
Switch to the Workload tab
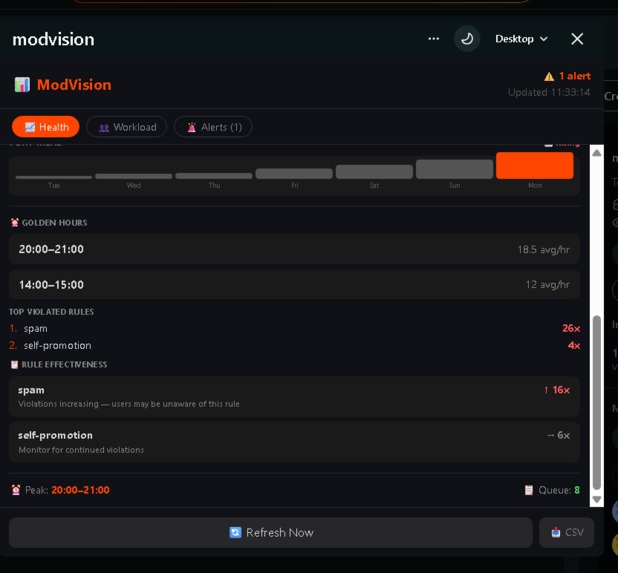click(127, 127)
